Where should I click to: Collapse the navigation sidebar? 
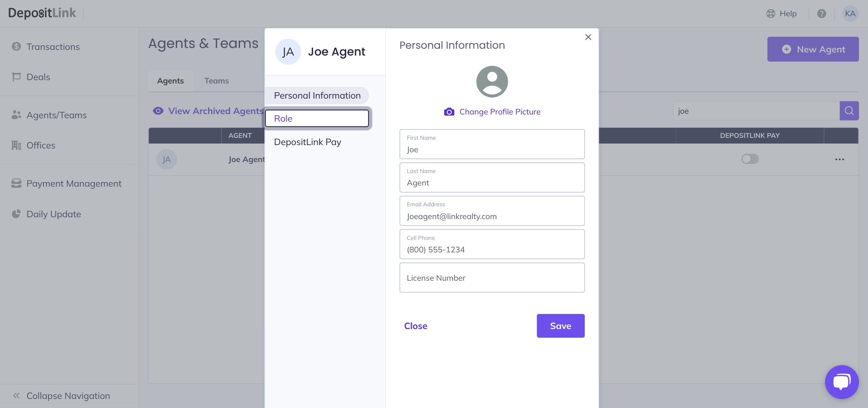tap(17, 396)
